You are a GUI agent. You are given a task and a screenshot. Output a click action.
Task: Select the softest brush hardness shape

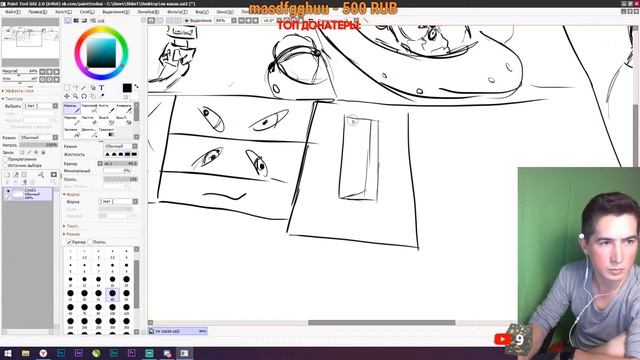coord(108,154)
